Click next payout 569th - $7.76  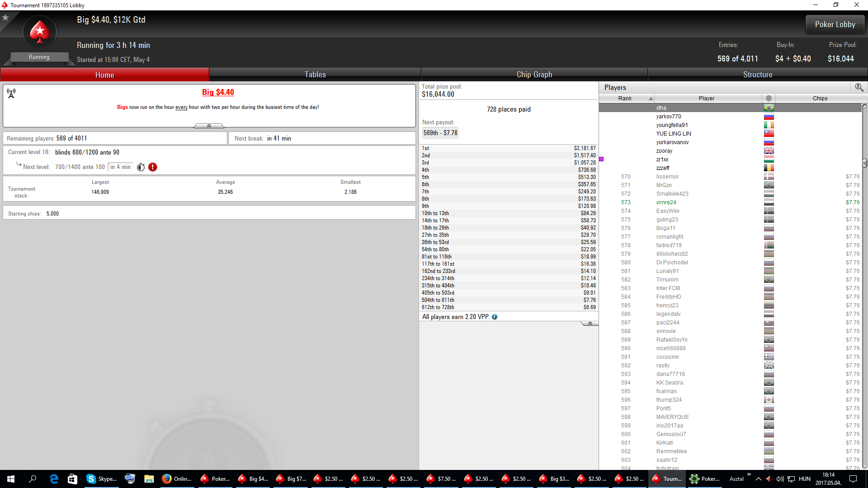point(440,133)
